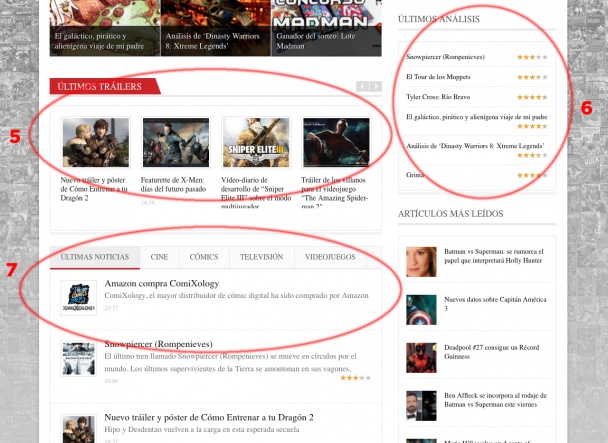
Task: Open 'Nuevo tráiler y póster de Cómo Entrenar' headline
Action: (209, 418)
